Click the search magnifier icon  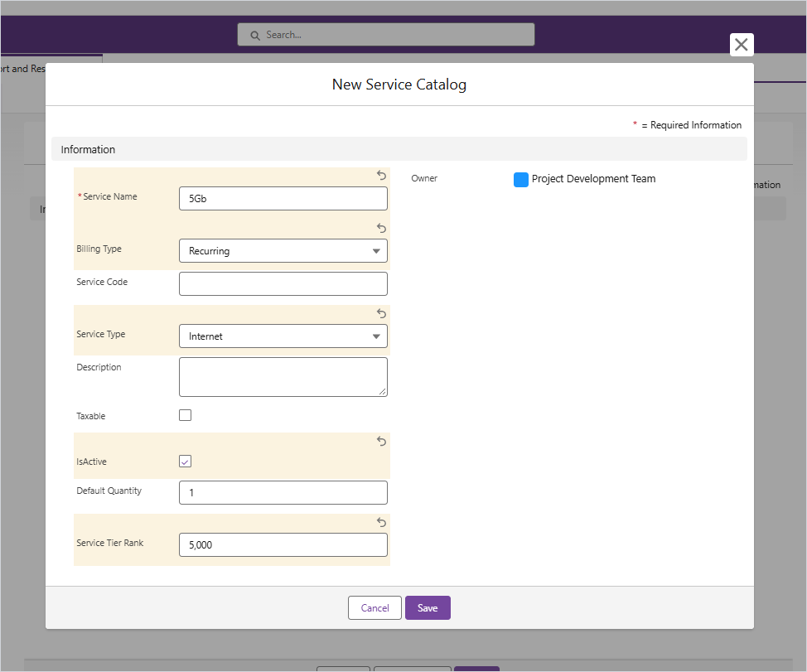tap(254, 35)
